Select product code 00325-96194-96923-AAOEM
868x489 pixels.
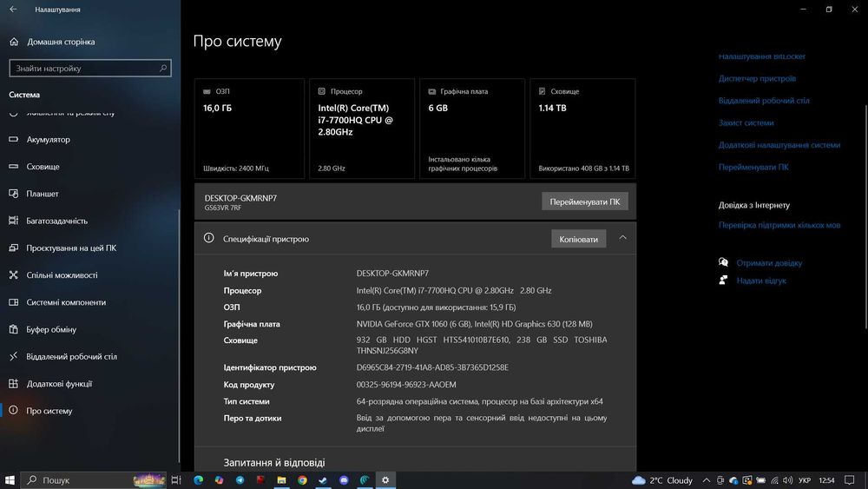(x=406, y=384)
